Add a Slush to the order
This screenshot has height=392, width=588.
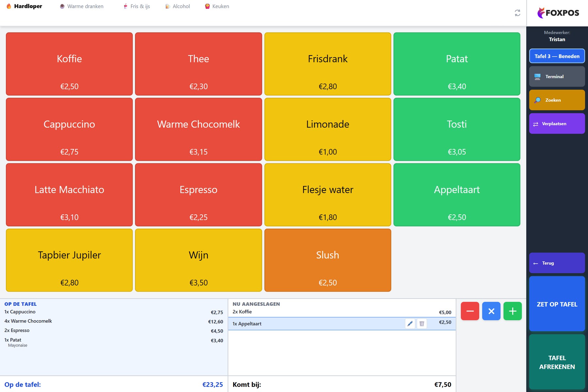tap(328, 260)
